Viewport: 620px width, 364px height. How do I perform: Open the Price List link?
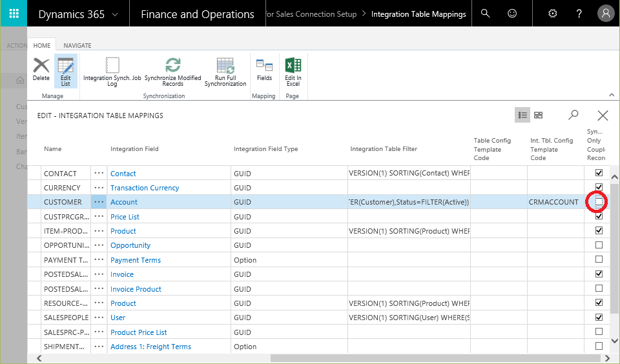125,217
